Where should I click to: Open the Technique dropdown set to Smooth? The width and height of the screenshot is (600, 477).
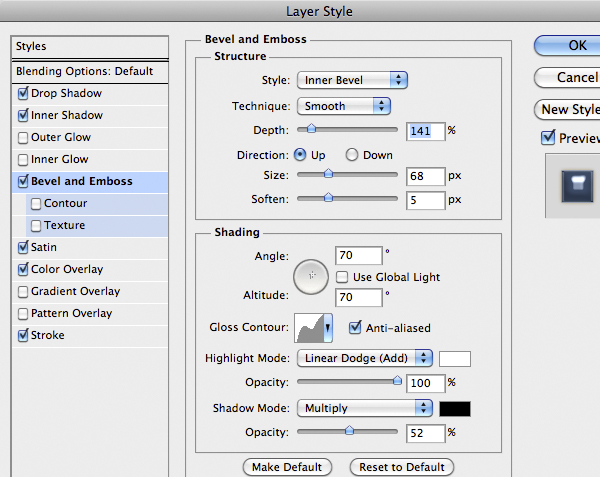pos(343,106)
